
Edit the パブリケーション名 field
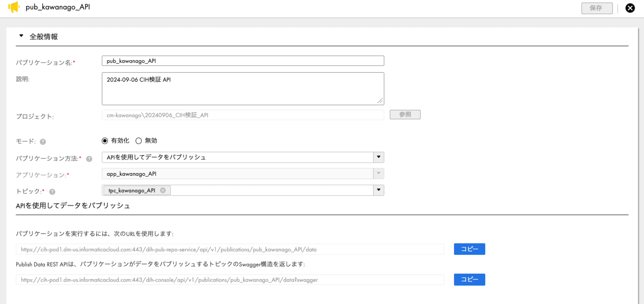243,61
